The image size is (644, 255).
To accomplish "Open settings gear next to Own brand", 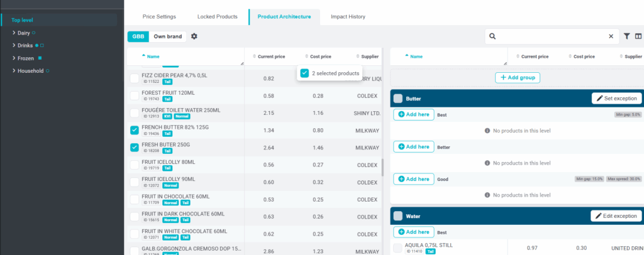I will click(x=194, y=36).
